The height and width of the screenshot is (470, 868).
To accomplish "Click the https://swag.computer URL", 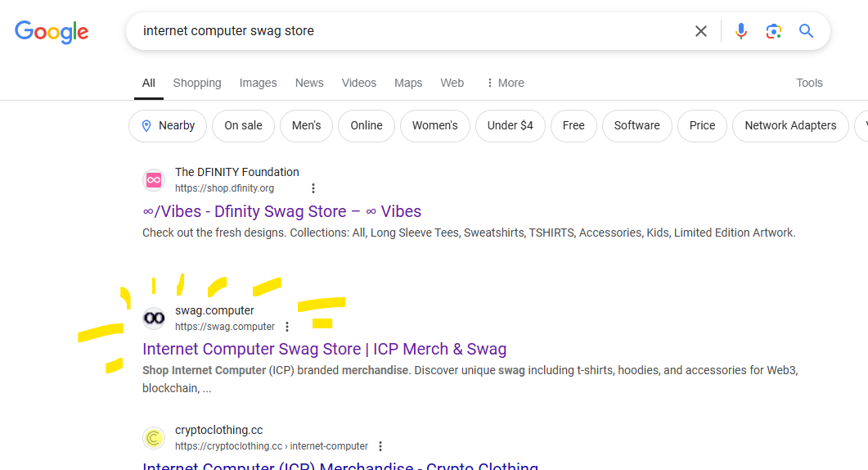I will [225, 327].
